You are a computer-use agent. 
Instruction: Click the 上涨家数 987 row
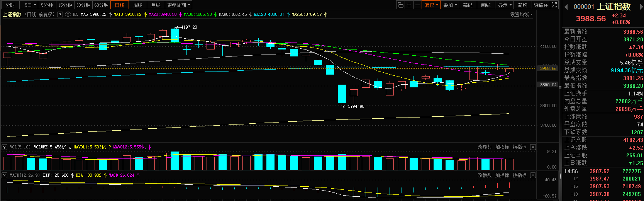[603, 117]
